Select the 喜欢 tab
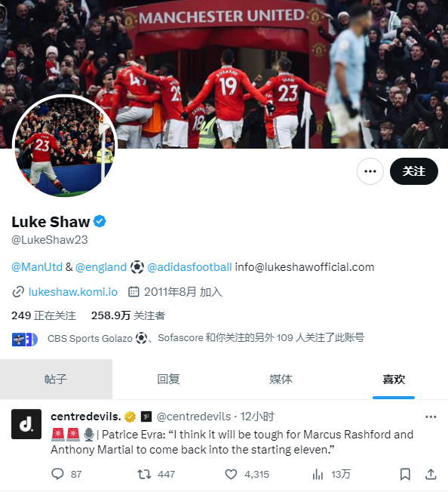Image resolution: width=448 pixels, height=492 pixels. pyautogui.click(x=394, y=379)
